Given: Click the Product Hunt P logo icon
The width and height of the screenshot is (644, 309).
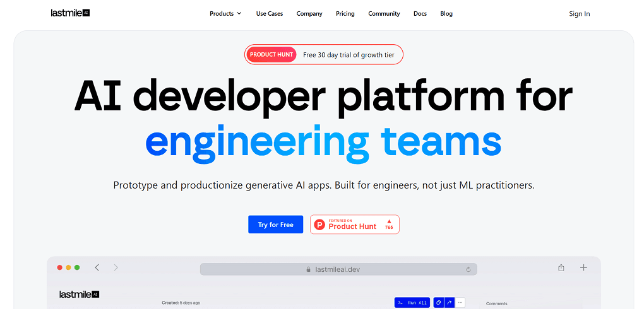Looking at the screenshot, I should click(x=319, y=224).
